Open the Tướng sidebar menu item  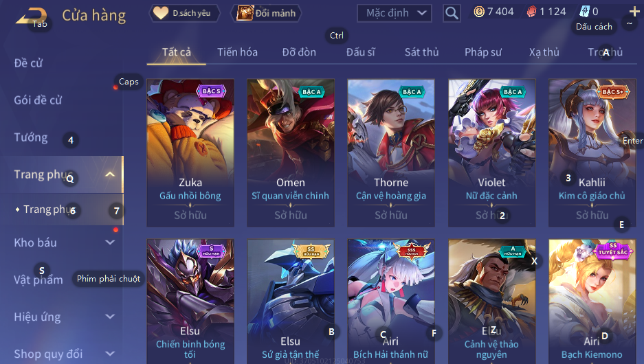31,137
